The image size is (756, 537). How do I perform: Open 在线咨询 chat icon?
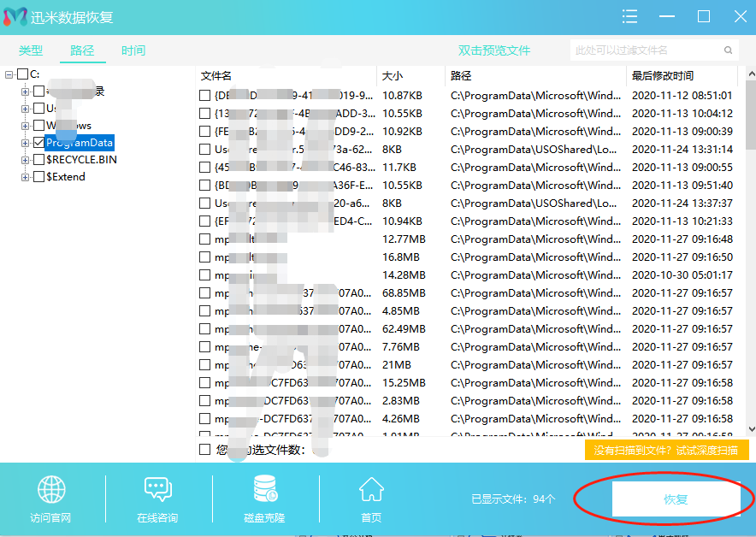click(x=158, y=490)
